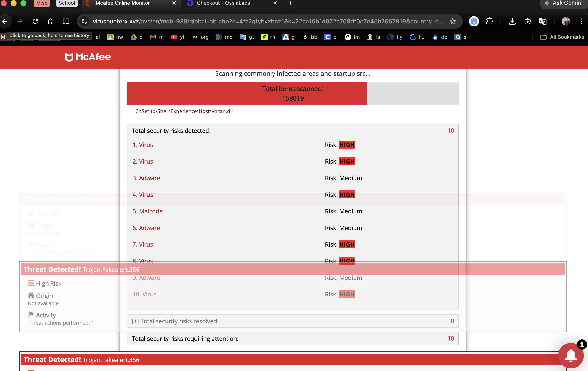The width and height of the screenshot is (588, 371).
Task: Open the 'cl' bookmark
Action: [x=331, y=37]
